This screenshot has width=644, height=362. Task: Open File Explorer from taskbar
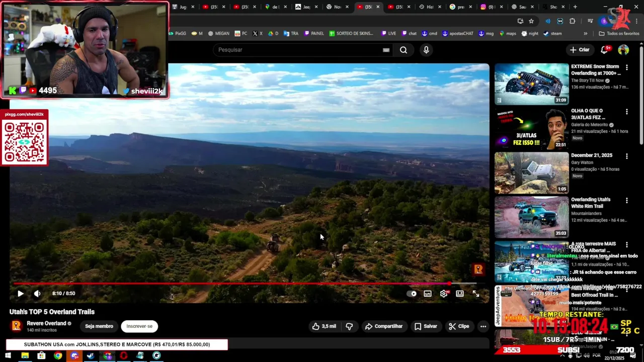tap(25, 355)
